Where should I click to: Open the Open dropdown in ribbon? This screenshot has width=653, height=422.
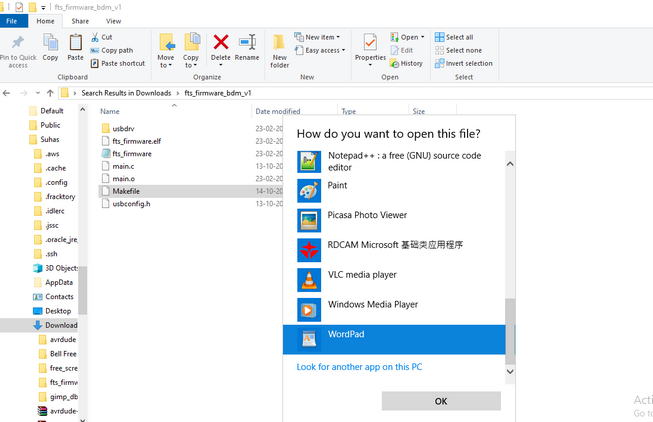[407, 37]
